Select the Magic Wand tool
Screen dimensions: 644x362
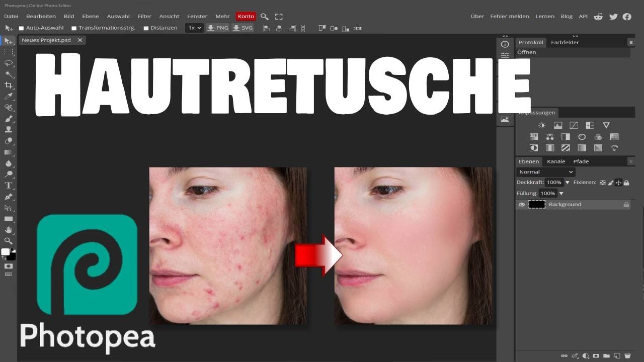coord(9,74)
